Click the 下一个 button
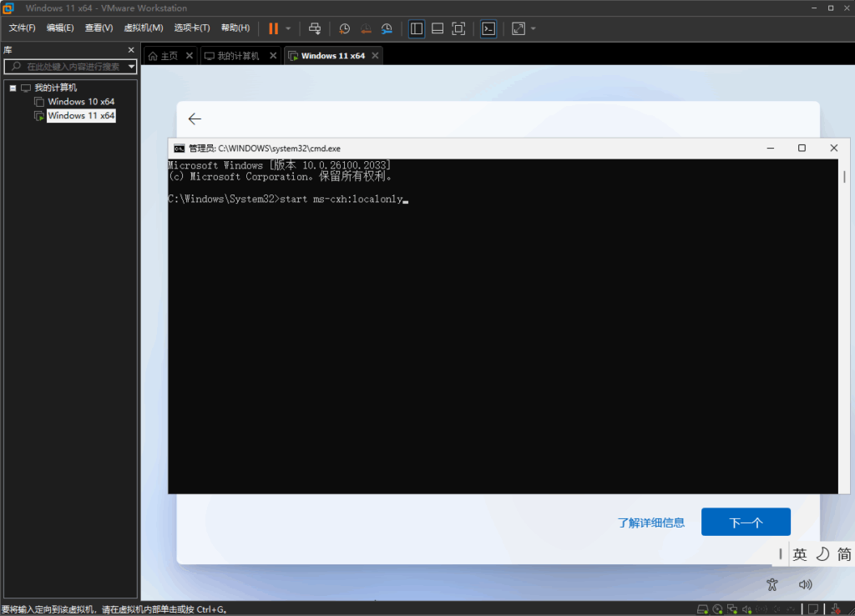The width and height of the screenshot is (855, 616). tap(746, 522)
